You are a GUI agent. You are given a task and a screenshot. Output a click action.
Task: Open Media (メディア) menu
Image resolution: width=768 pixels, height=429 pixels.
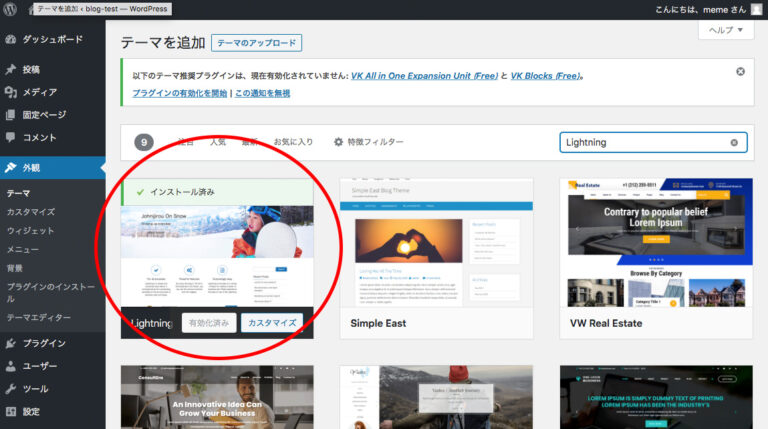(x=52, y=92)
